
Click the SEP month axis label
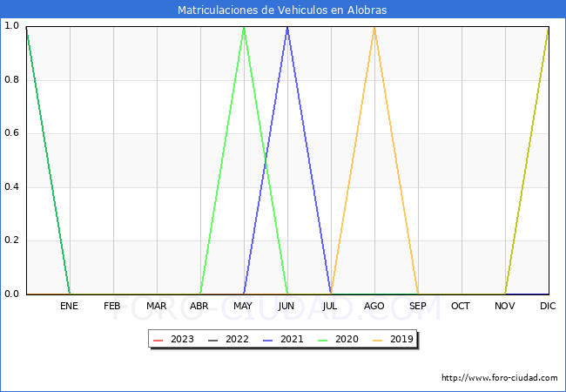418,306
